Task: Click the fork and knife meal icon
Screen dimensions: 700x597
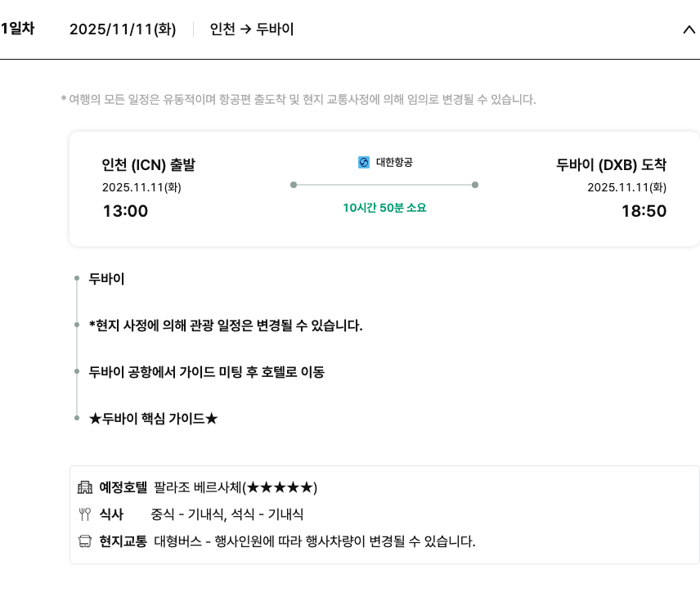Action: tap(85, 514)
